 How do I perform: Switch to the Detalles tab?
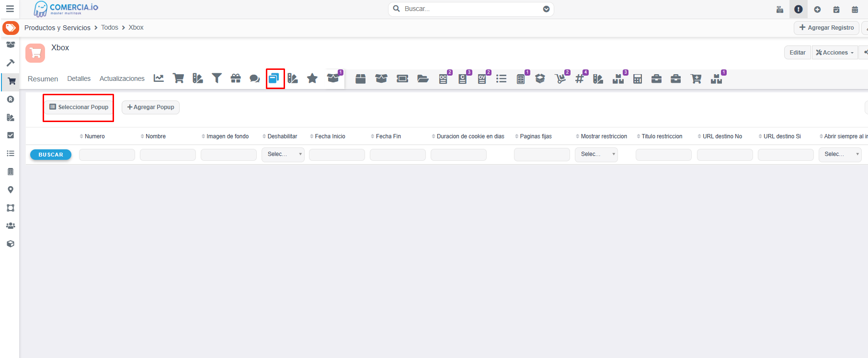[79, 78]
